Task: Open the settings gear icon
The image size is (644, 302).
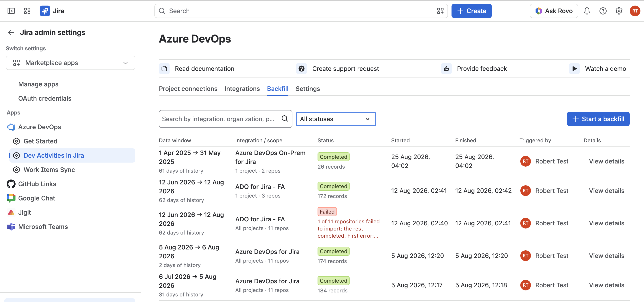Action: click(619, 11)
